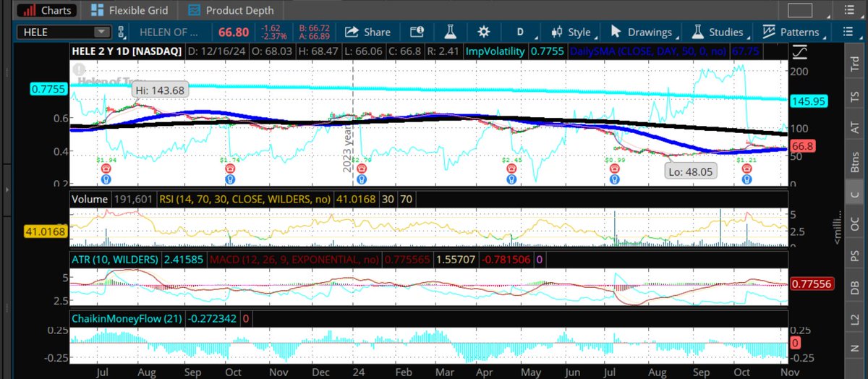Open chart settings gear icon
The width and height of the screenshot is (868, 379).
click(x=484, y=32)
